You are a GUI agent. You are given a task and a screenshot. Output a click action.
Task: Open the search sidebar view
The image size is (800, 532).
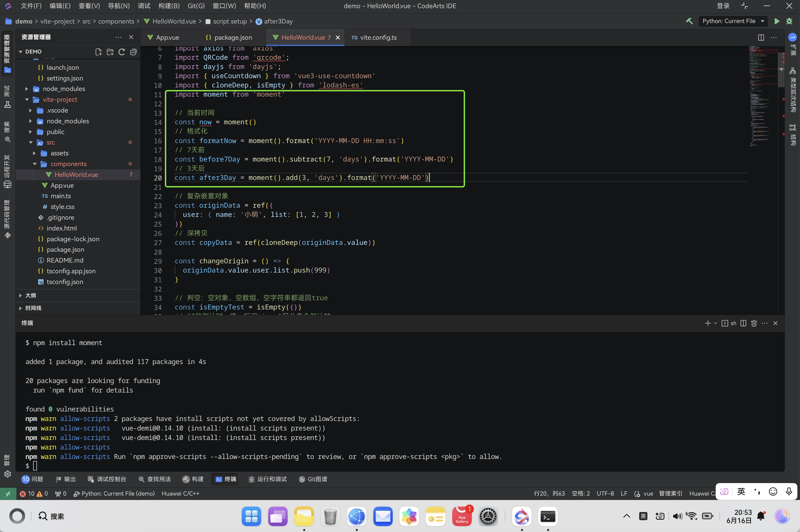click(x=8, y=132)
